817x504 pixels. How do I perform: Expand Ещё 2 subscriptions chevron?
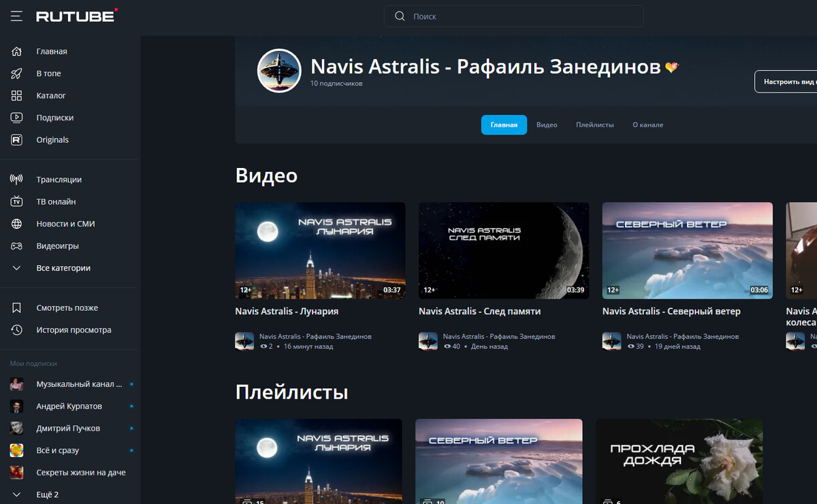coord(16,494)
